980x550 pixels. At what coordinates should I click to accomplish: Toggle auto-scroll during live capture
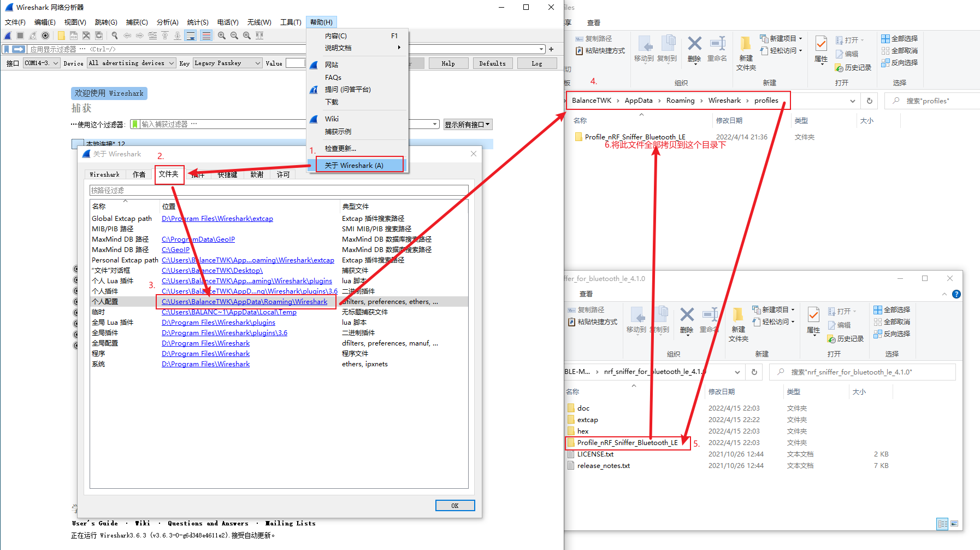[x=190, y=36]
